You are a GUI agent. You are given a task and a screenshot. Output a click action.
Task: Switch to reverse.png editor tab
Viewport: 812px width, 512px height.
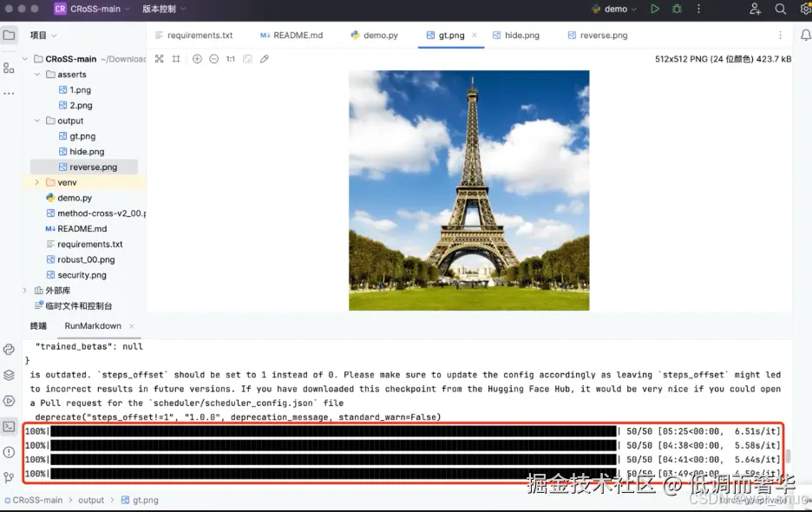pos(598,36)
